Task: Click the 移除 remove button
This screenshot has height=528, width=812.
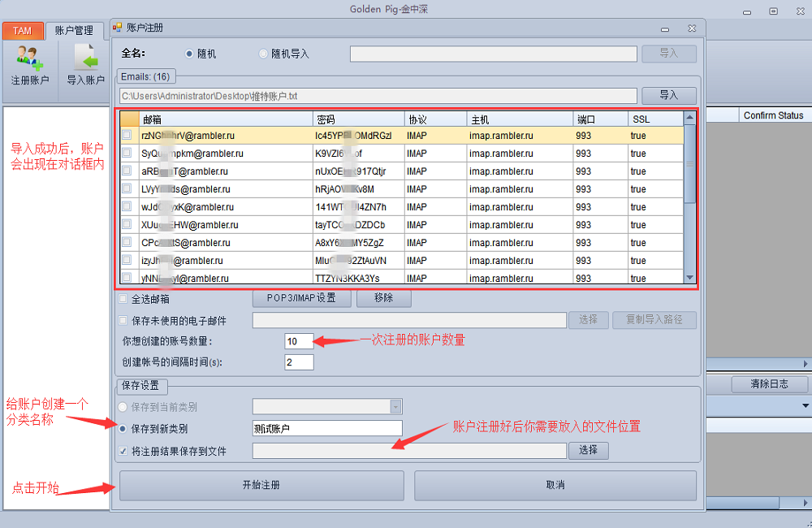Action: (x=384, y=298)
